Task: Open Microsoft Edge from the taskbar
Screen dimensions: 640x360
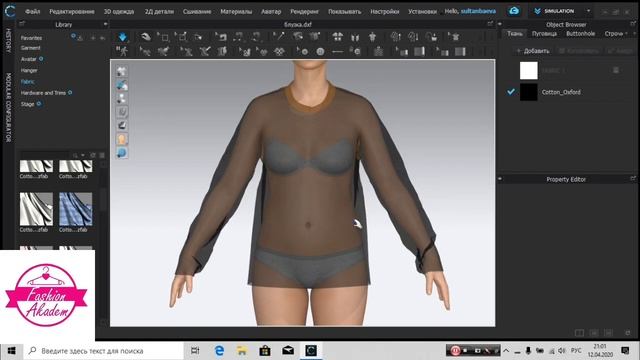Action: (219, 351)
